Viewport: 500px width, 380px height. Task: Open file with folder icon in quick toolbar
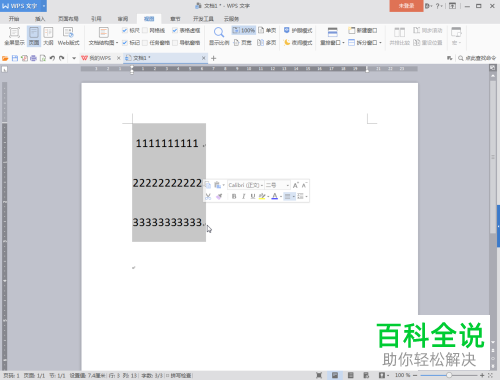coord(5,58)
